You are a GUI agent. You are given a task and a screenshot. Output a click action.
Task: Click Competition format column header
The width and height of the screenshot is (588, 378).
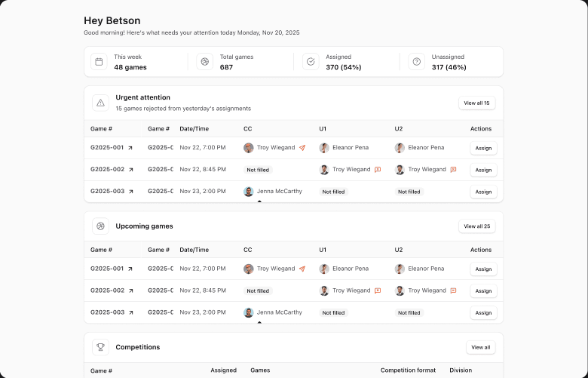click(x=408, y=370)
